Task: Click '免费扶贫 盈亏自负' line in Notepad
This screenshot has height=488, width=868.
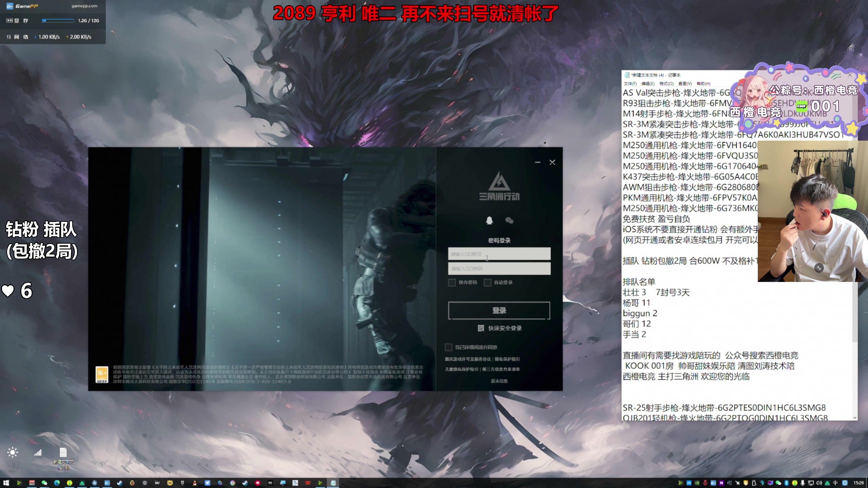Action: 656,219
